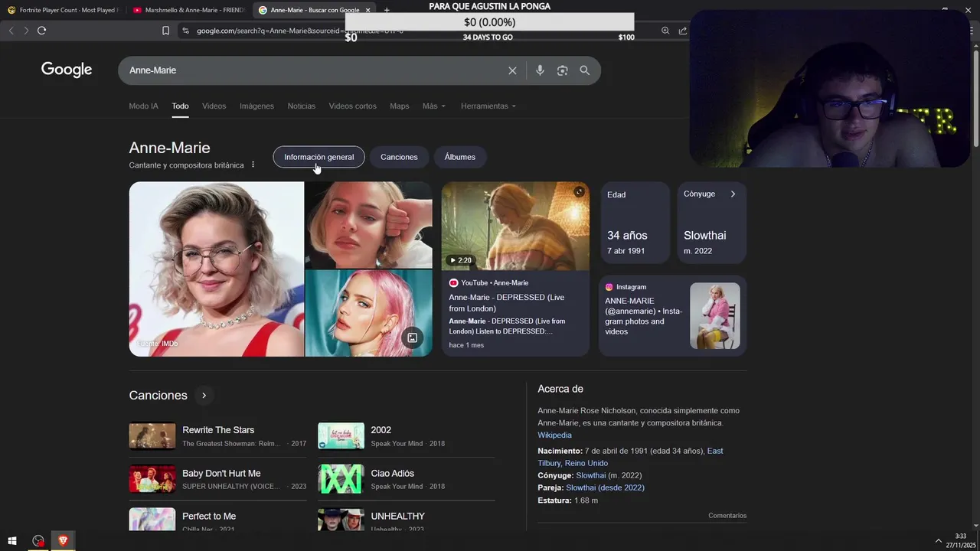
Task: Select Información general chip
Action: coord(318,157)
